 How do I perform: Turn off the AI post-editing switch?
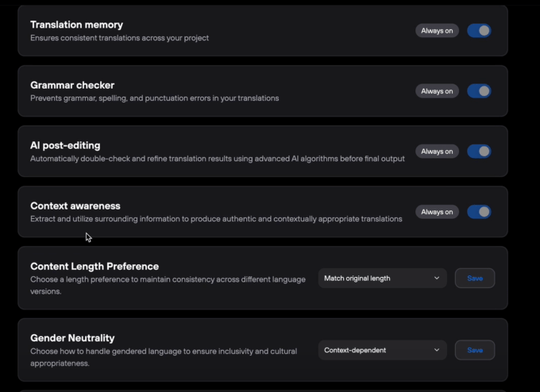click(479, 152)
